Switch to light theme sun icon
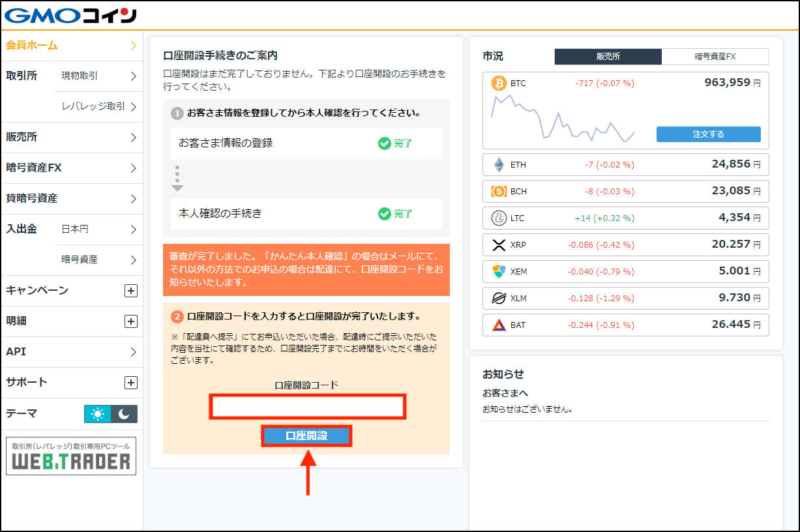This screenshot has width=800, height=532. [97, 414]
